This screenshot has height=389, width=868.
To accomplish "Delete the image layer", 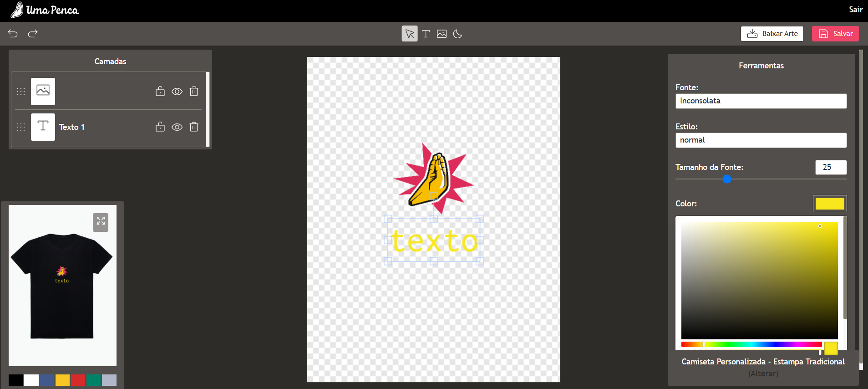I will [194, 92].
